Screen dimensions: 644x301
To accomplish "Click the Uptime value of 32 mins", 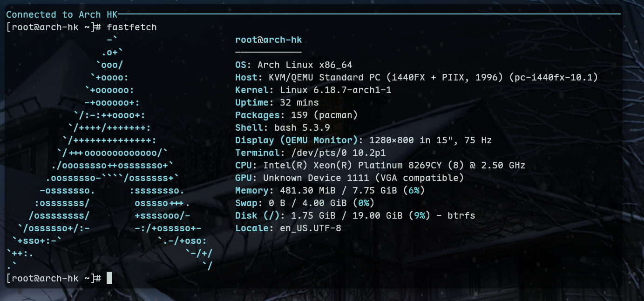I will tap(299, 102).
